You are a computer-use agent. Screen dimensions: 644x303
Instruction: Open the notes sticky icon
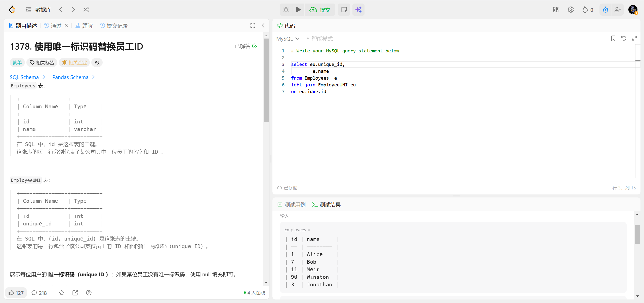(344, 10)
